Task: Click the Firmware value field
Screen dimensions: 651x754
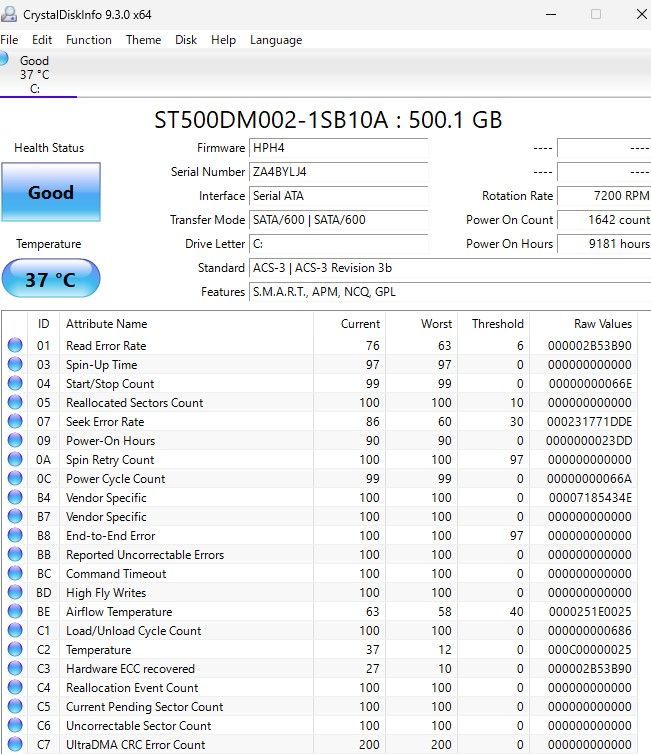Action: pyautogui.click(x=338, y=148)
